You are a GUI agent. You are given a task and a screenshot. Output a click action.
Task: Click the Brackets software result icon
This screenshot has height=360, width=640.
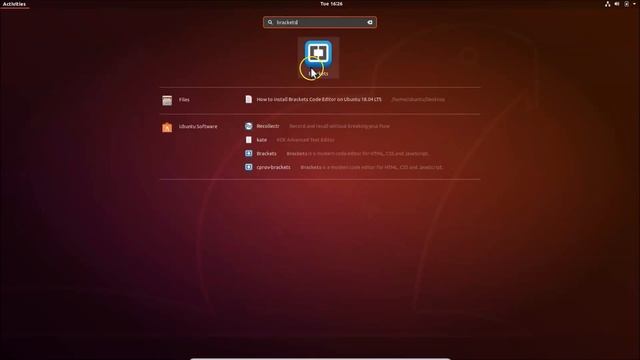coord(249,153)
